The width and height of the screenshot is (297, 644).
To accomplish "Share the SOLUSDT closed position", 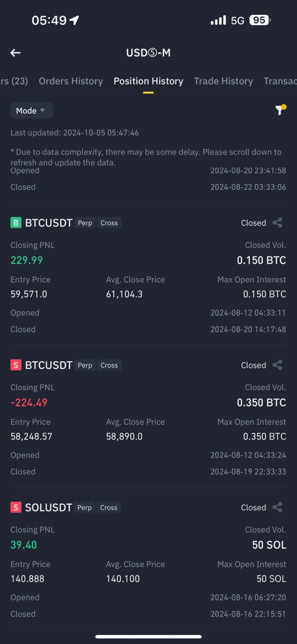I will pos(277,507).
